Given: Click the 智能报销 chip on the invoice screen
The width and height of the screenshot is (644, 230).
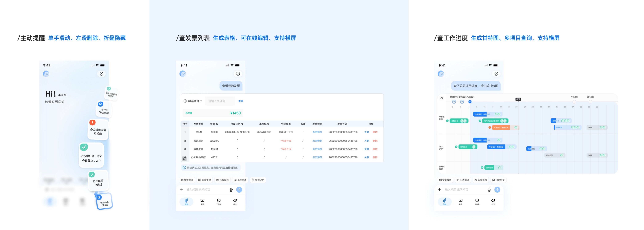Looking at the screenshot, I should pyautogui.click(x=187, y=180).
